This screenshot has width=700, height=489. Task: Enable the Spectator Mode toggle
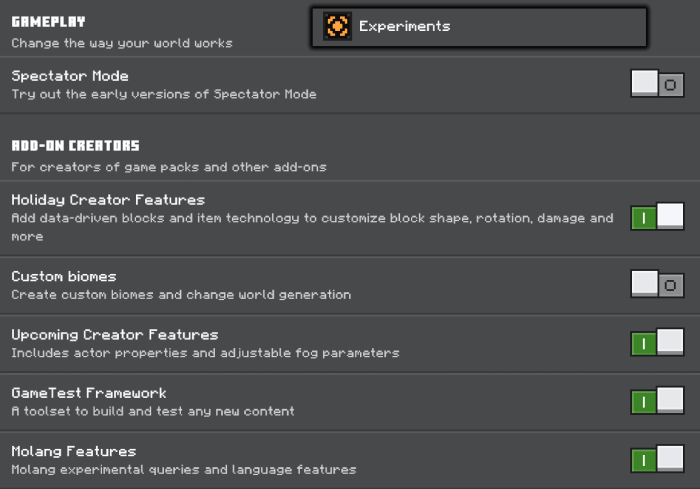point(657,84)
